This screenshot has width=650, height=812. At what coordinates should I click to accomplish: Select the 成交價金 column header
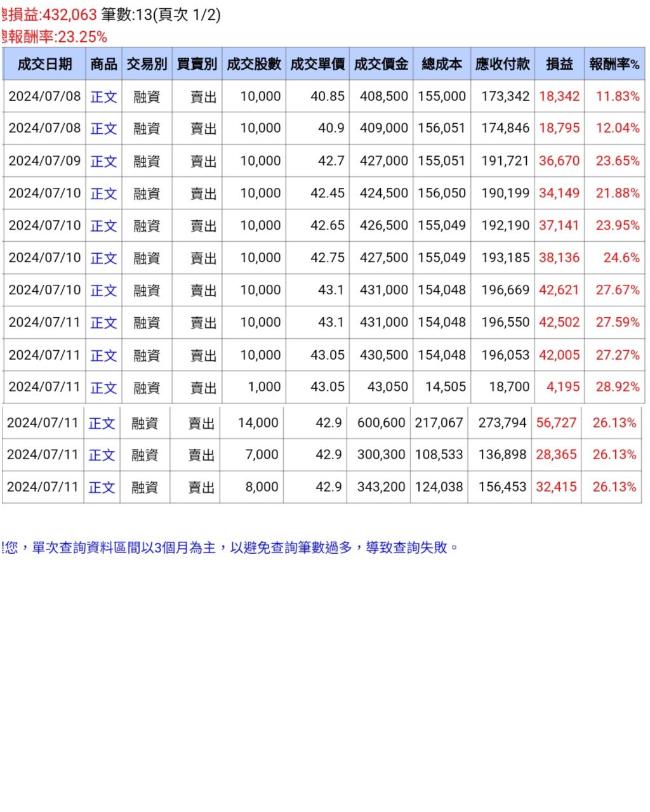coord(380,63)
